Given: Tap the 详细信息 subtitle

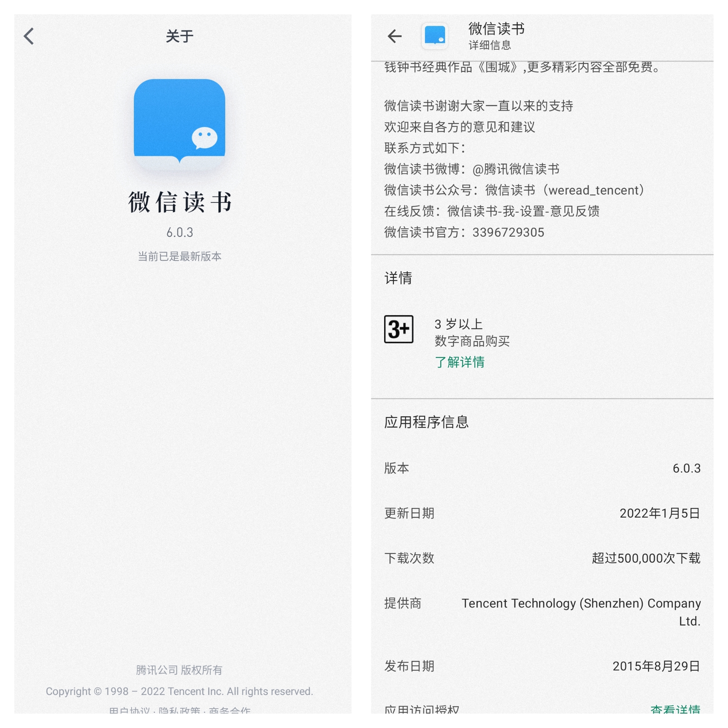Looking at the screenshot, I should tap(490, 45).
